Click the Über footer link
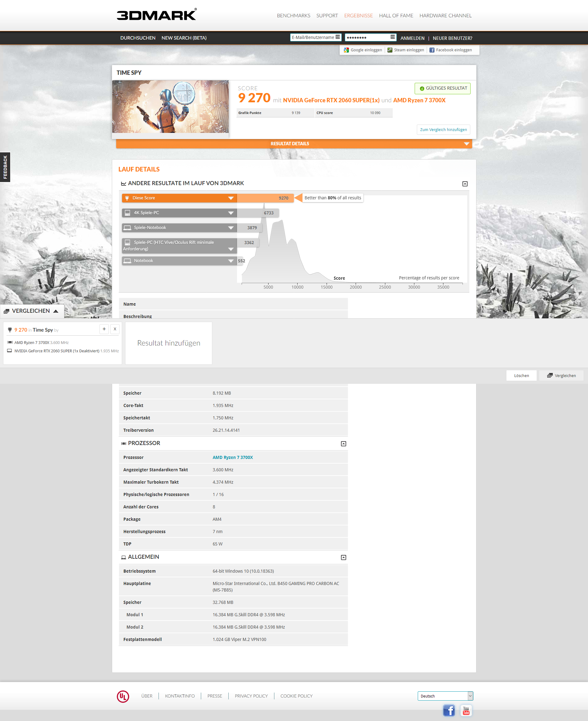Image resolution: width=588 pixels, height=721 pixels. point(147,696)
